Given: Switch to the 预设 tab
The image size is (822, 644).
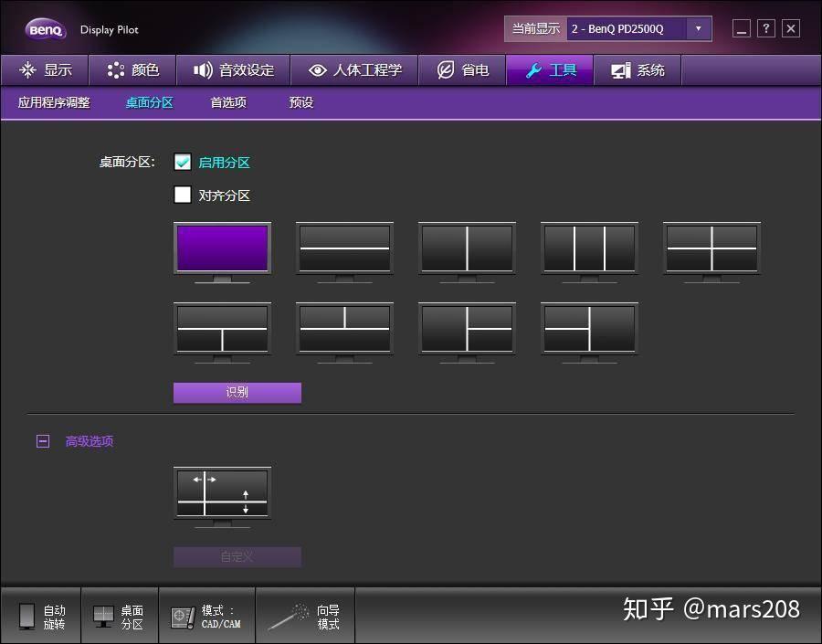Looking at the screenshot, I should [300, 103].
